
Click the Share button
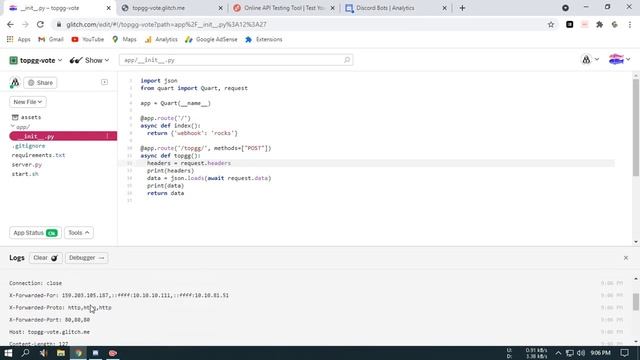click(x=40, y=83)
